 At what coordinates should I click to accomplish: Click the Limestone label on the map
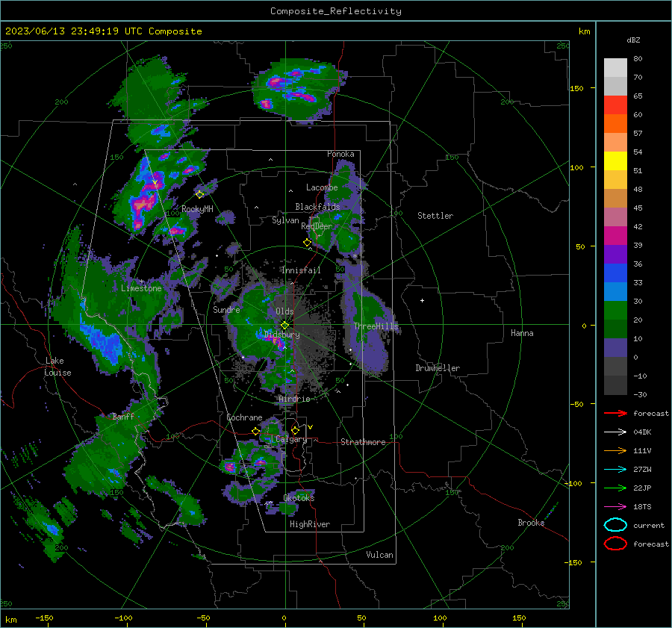click(x=141, y=288)
